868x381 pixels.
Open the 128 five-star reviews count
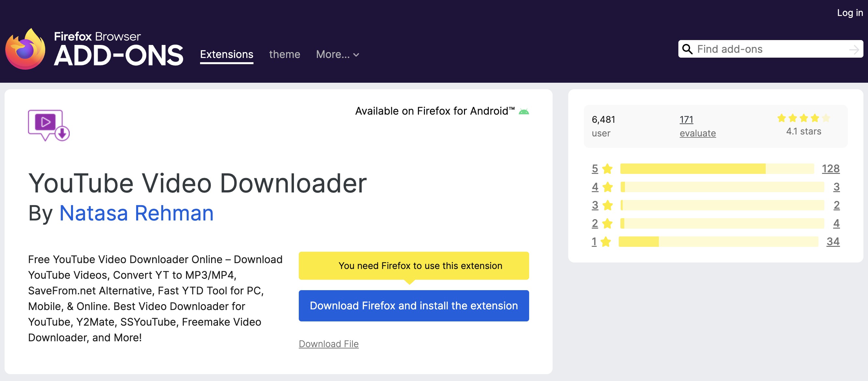(x=830, y=168)
